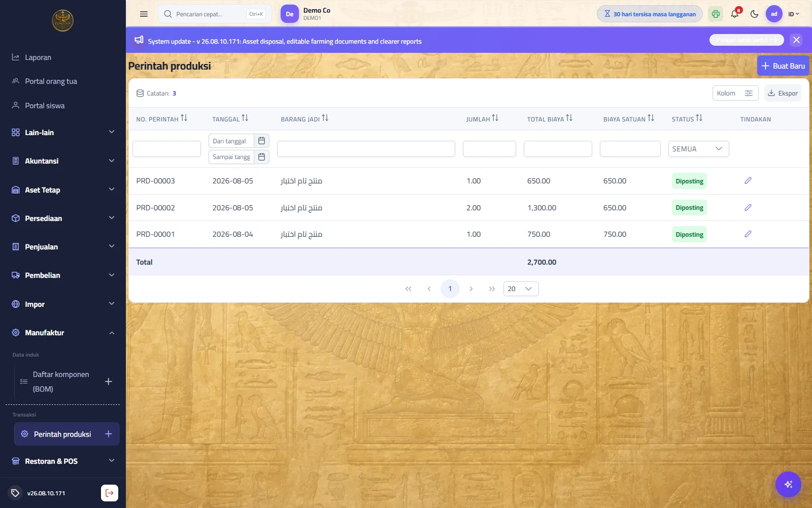Open the 'ad' user avatar menu
812x508 pixels.
click(774, 14)
